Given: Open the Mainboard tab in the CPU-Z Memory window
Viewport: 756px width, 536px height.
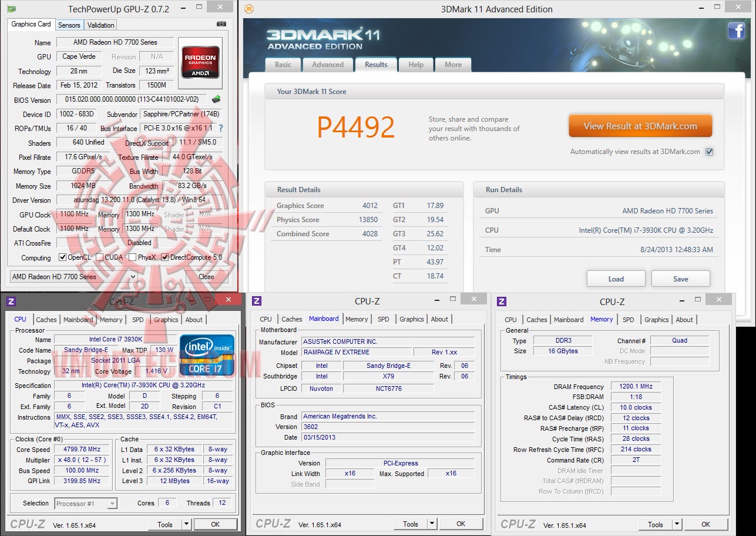Looking at the screenshot, I should point(569,320).
